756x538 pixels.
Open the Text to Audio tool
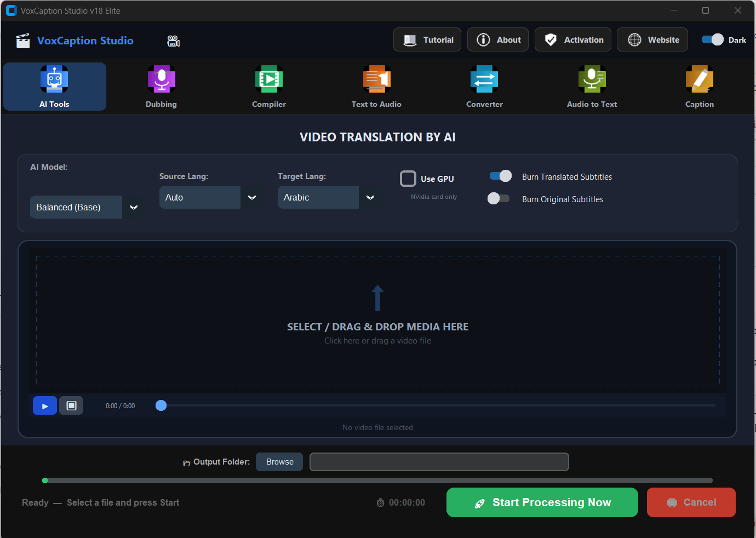(x=376, y=86)
